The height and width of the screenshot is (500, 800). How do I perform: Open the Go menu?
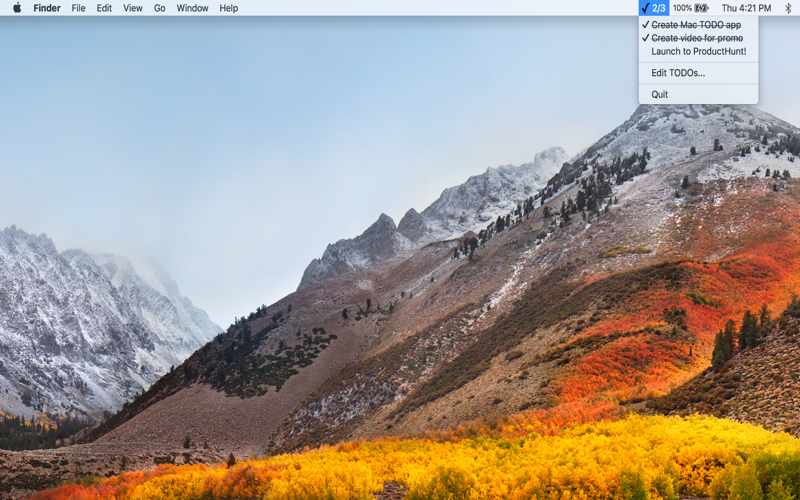click(160, 8)
